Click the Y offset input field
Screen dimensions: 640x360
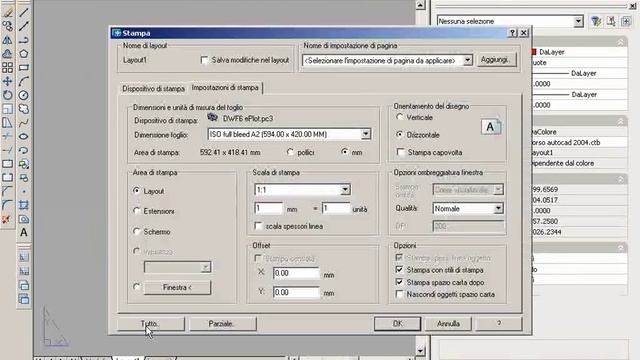tap(296, 292)
